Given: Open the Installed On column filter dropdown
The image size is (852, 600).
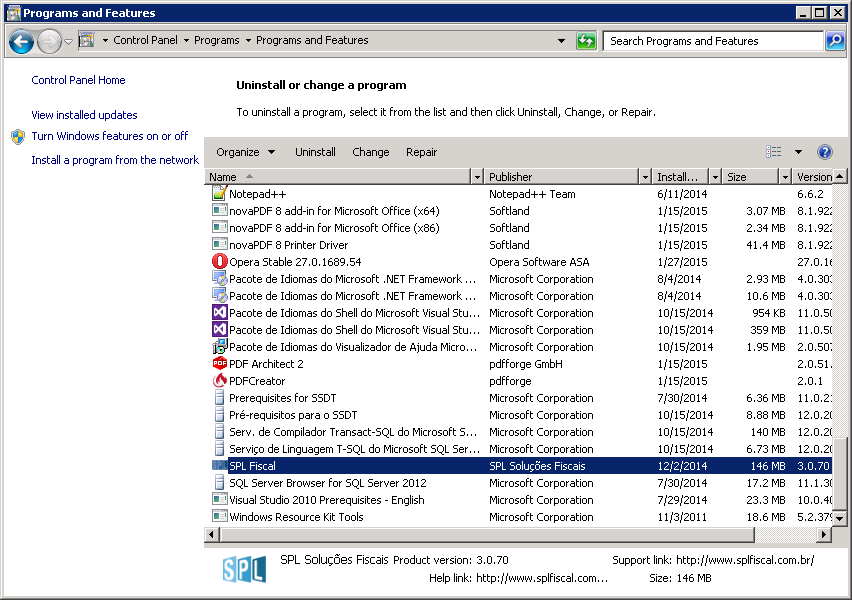Looking at the screenshot, I should [x=715, y=177].
